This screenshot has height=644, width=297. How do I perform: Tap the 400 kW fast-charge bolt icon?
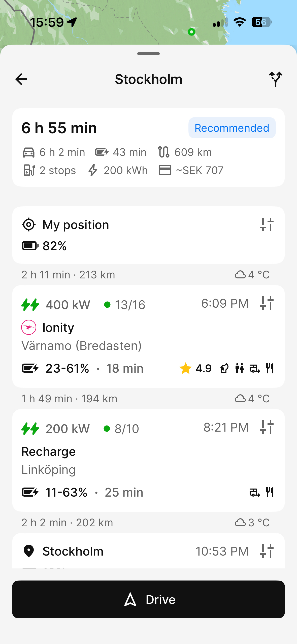pyautogui.click(x=30, y=305)
